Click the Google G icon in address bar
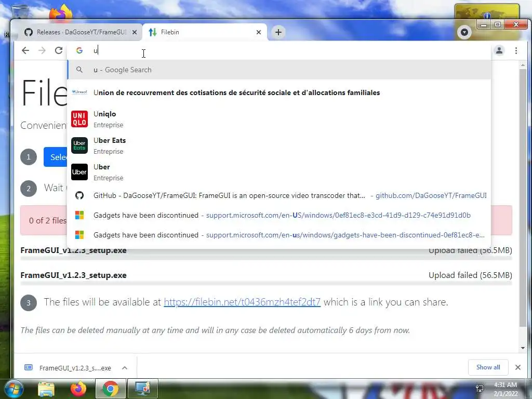The height and width of the screenshot is (399, 532). (x=79, y=50)
